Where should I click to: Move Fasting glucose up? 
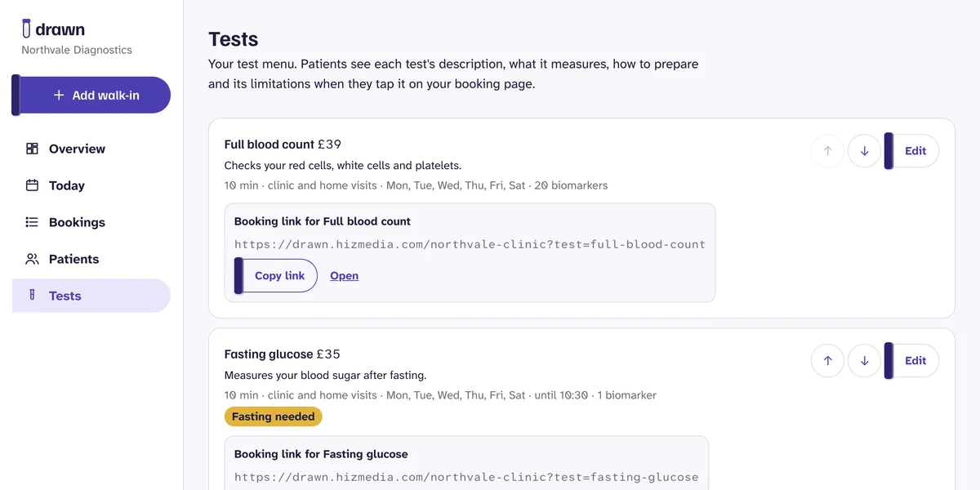827,361
